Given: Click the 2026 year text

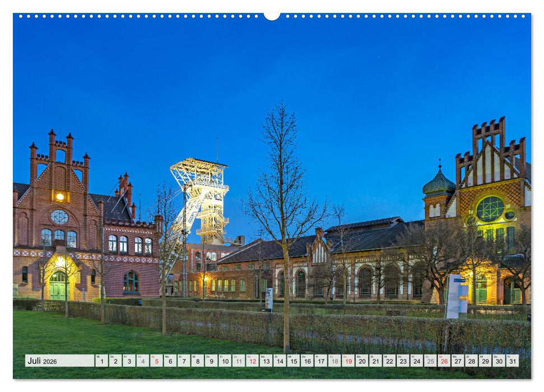Looking at the screenshot, I should [51, 361].
